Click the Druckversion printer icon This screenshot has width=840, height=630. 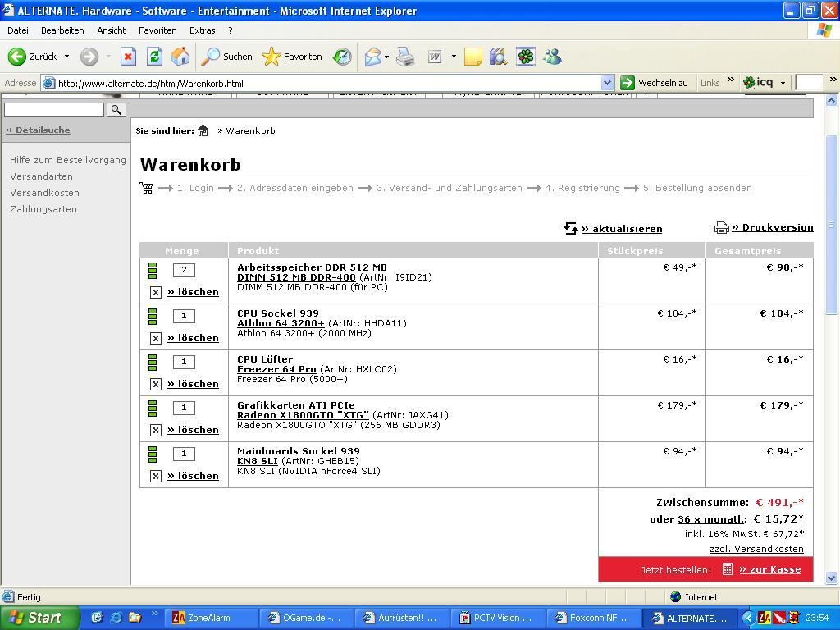(722, 228)
